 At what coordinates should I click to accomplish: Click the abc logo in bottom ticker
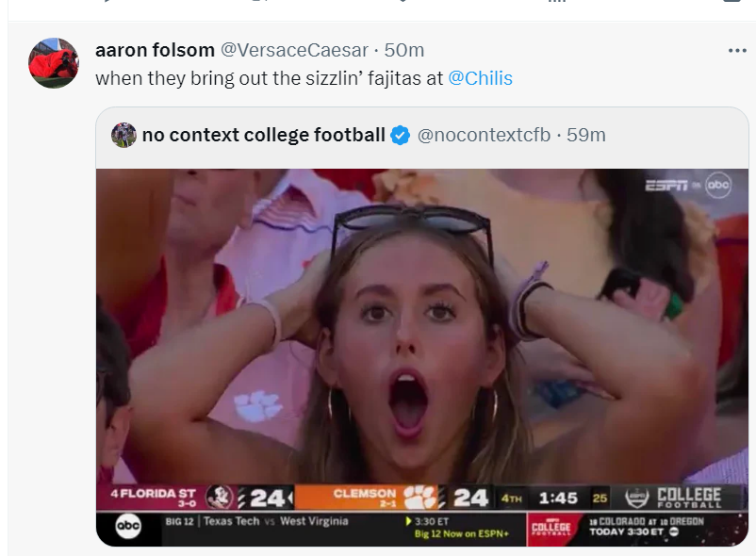click(x=128, y=528)
